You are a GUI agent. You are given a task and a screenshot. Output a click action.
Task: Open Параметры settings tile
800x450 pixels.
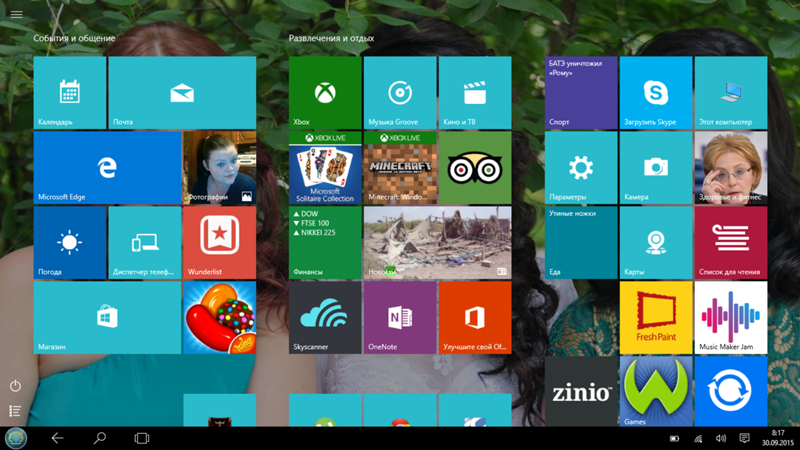581,167
